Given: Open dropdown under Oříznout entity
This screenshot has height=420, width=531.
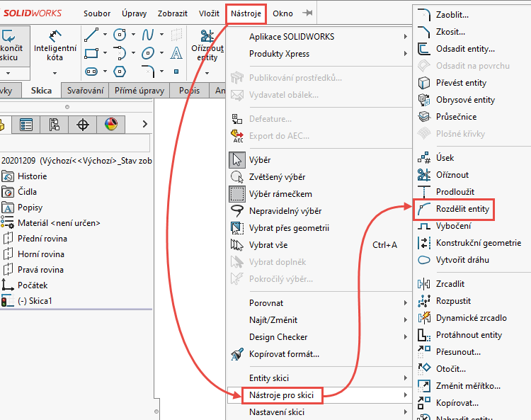Looking at the screenshot, I should pyautogui.click(x=207, y=73).
